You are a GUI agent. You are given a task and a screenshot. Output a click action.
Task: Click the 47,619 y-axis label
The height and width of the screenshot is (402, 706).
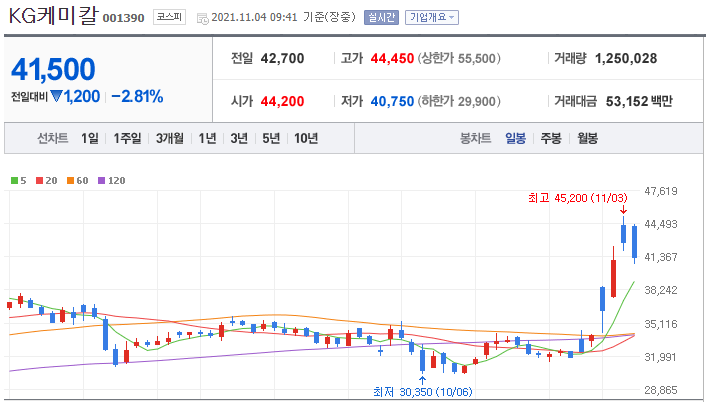661,191
